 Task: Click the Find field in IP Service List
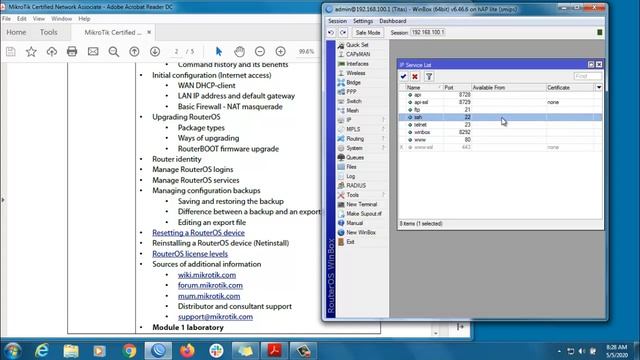(x=587, y=76)
